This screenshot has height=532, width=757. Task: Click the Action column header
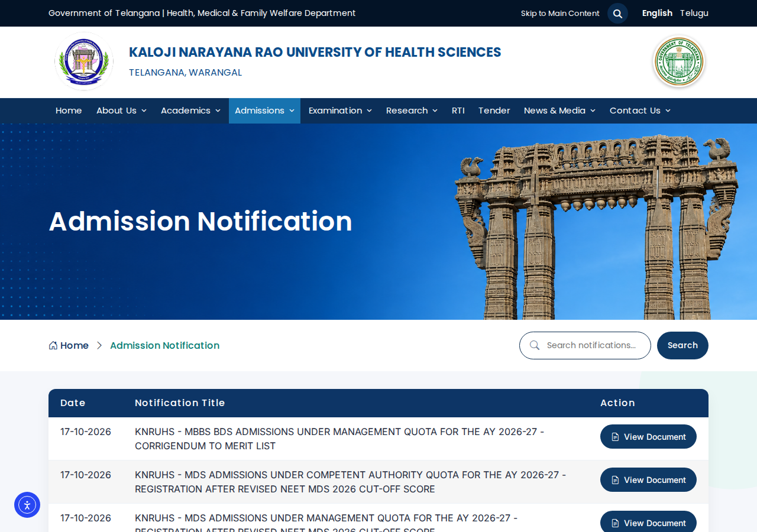pos(617,403)
